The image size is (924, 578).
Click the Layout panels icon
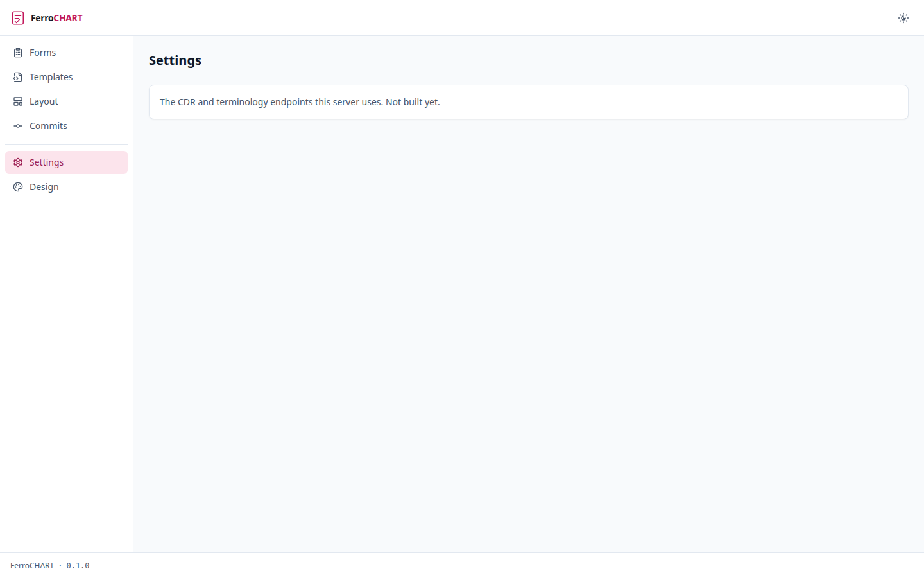click(x=18, y=101)
